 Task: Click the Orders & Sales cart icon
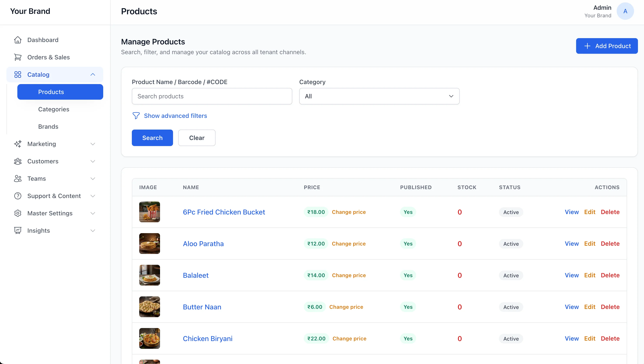pyautogui.click(x=18, y=57)
